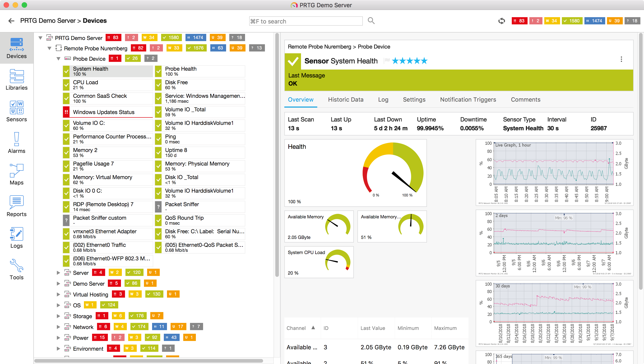Select the Historic Data tab
The image size is (644, 364).
point(345,100)
